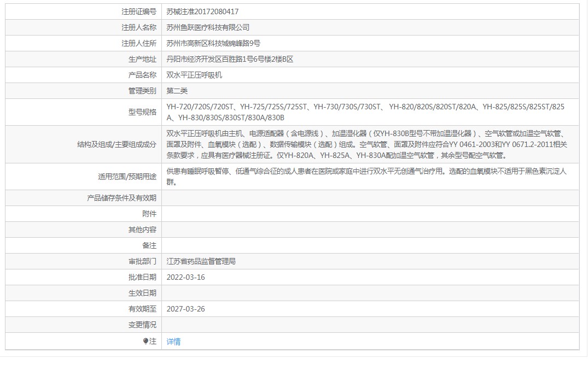Click the 注册证编号 label
The image size is (588, 370).
139,11
